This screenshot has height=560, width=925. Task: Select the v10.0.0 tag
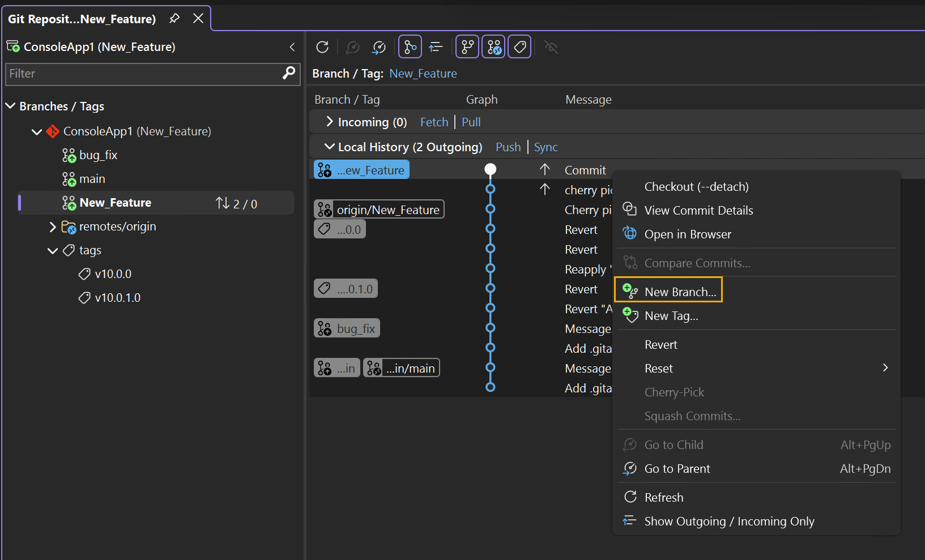pyautogui.click(x=112, y=273)
